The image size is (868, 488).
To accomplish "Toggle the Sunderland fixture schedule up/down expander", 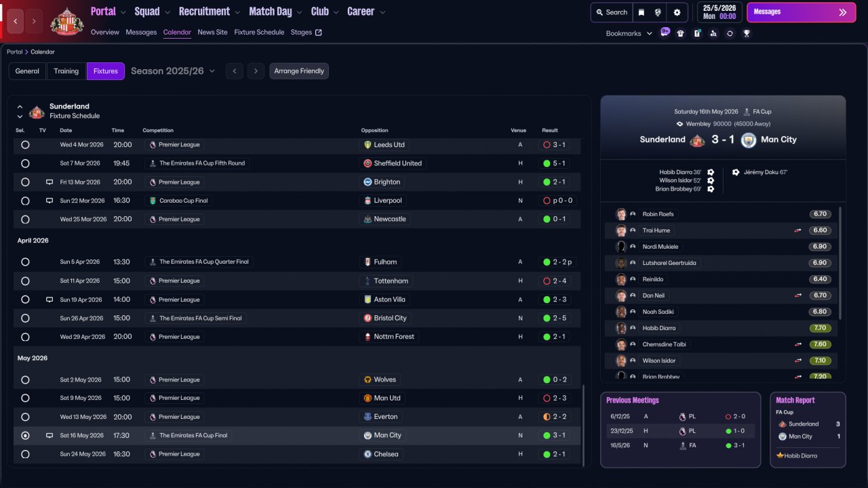I will tap(20, 111).
